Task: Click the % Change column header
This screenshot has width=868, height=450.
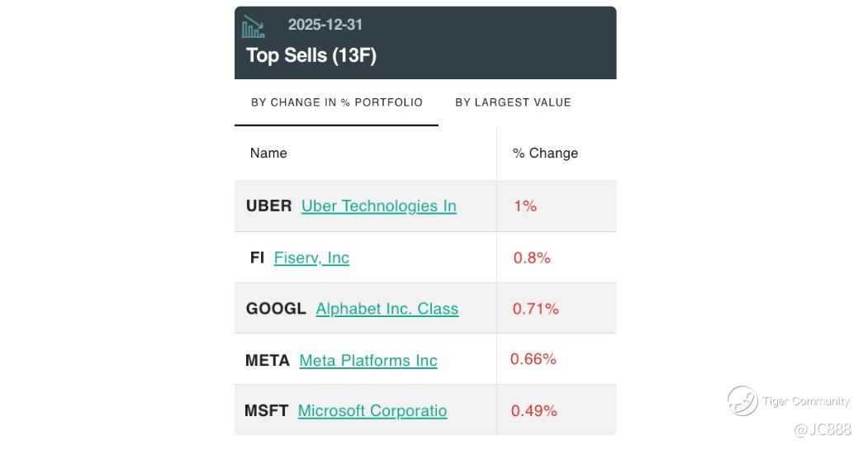Action: (x=545, y=153)
